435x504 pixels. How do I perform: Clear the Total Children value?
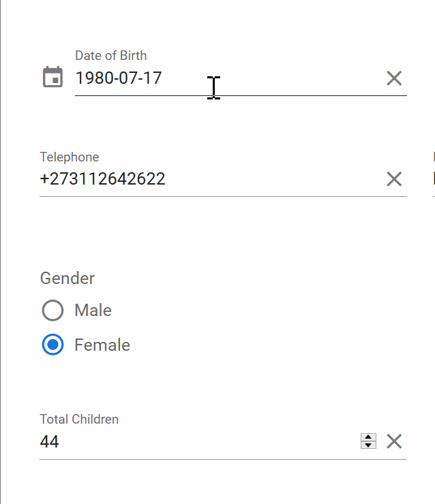(394, 441)
